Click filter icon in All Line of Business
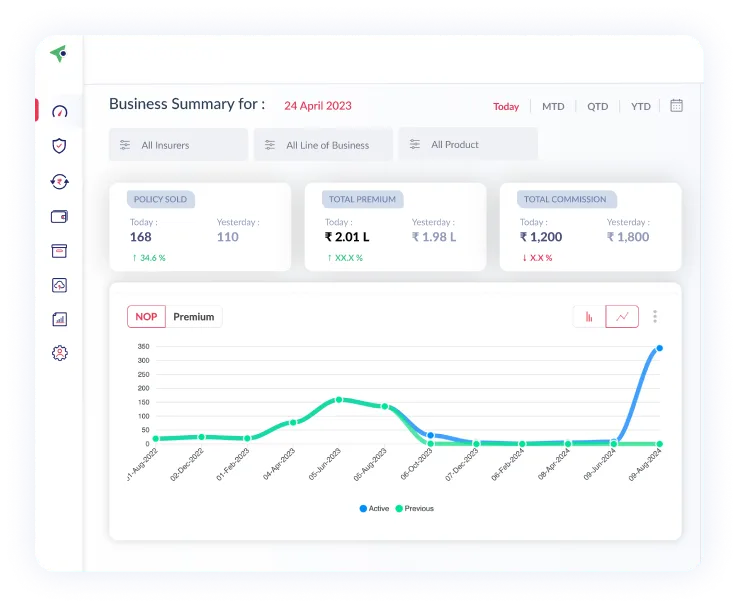The image size is (739, 607). [x=270, y=145]
